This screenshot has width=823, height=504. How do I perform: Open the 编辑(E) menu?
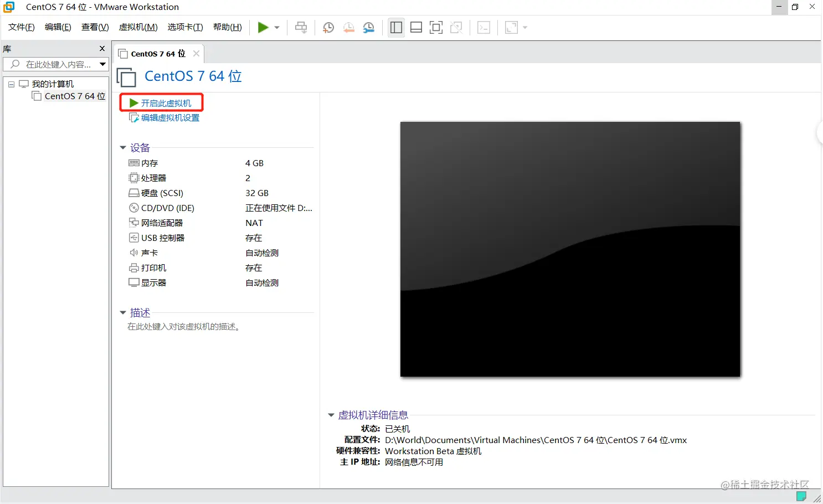coord(58,27)
